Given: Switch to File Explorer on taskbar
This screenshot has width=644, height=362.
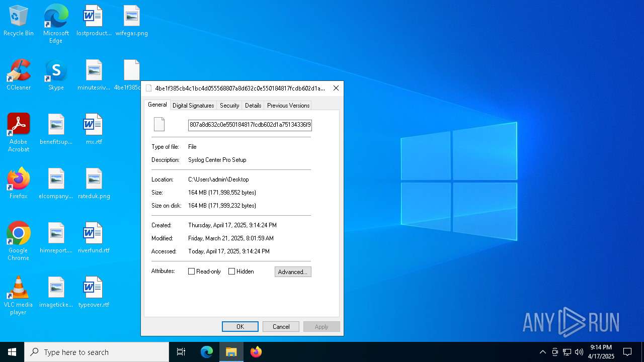Looking at the screenshot, I should (x=231, y=352).
